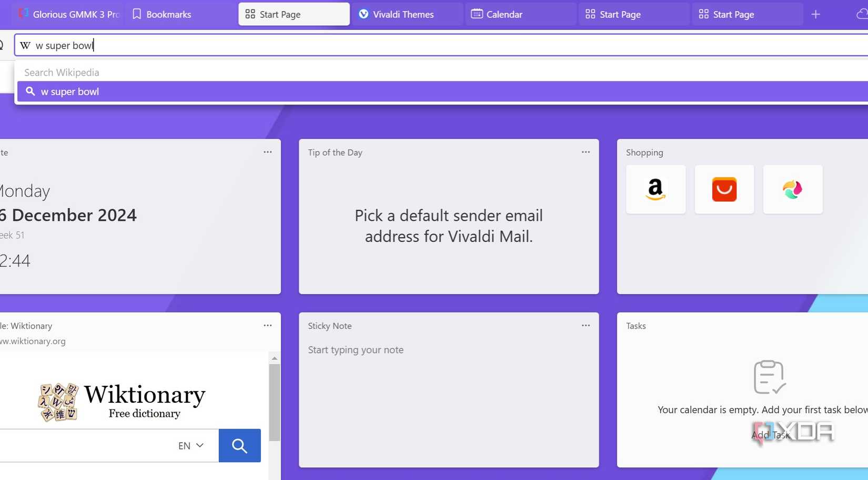Click the empty tasks clipboard icon
The image size is (868, 480).
tap(769, 377)
